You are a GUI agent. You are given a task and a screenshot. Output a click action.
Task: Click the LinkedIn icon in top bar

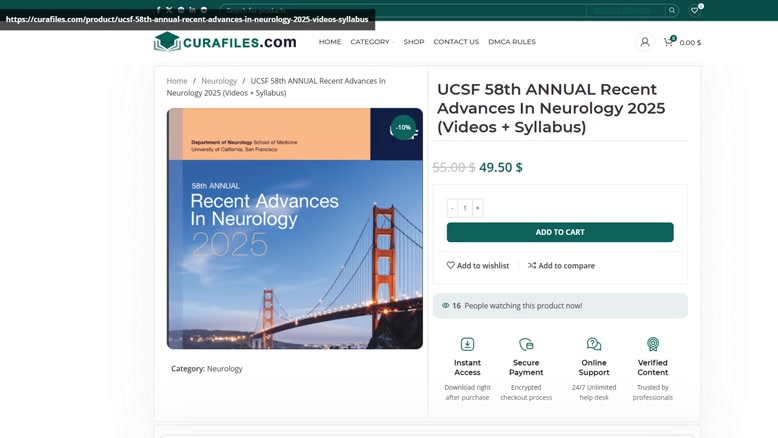point(192,10)
